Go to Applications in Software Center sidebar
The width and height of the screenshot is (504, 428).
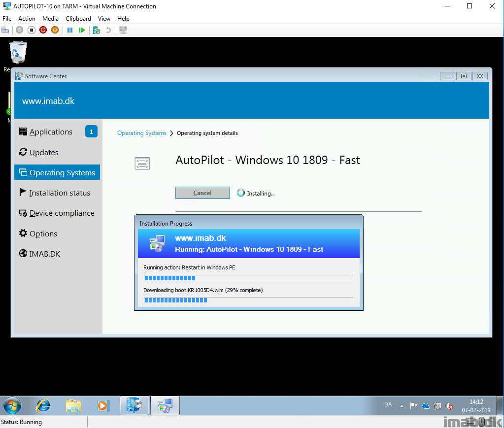[51, 132]
